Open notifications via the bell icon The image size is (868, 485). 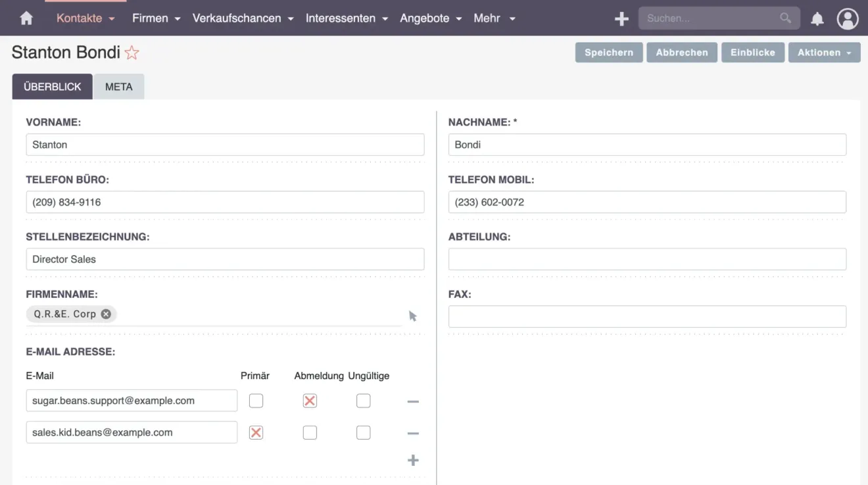817,18
